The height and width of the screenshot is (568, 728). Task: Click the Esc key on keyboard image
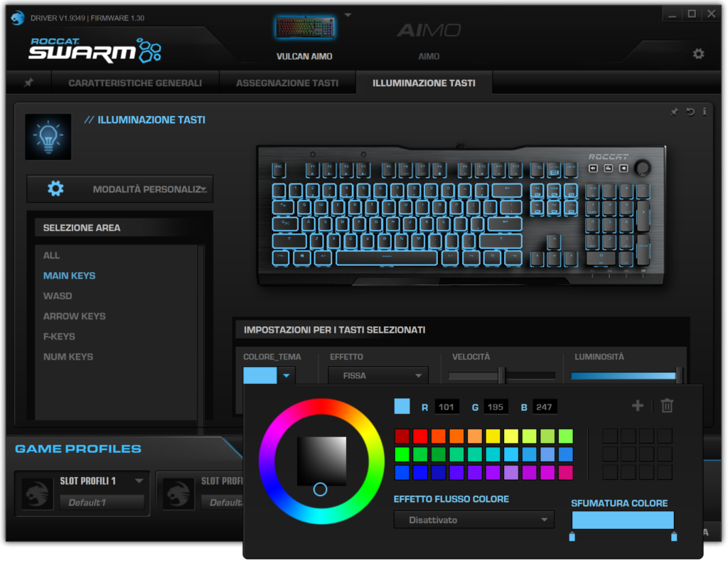click(x=279, y=169)
